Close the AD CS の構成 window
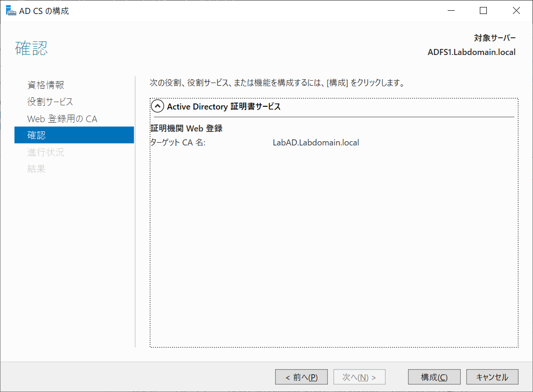533x392 pixels. (x=516, y=11)
